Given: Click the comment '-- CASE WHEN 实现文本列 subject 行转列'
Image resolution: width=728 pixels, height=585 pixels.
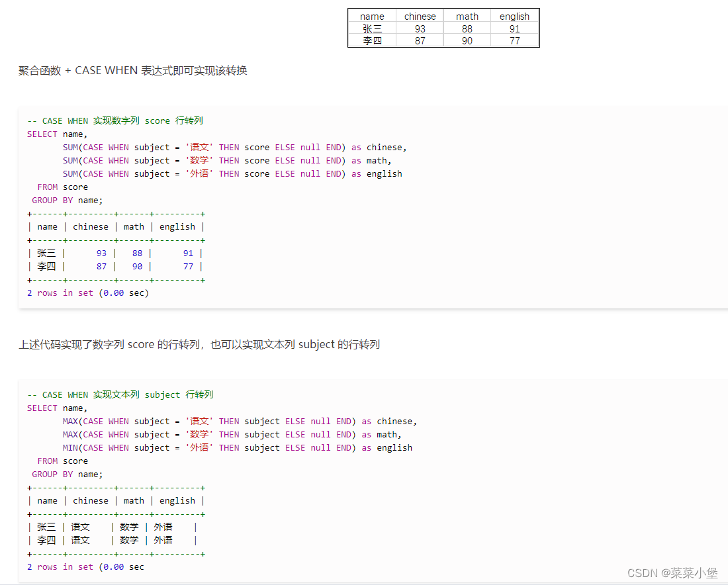Looking at the screenshot, I should (120, 394).
